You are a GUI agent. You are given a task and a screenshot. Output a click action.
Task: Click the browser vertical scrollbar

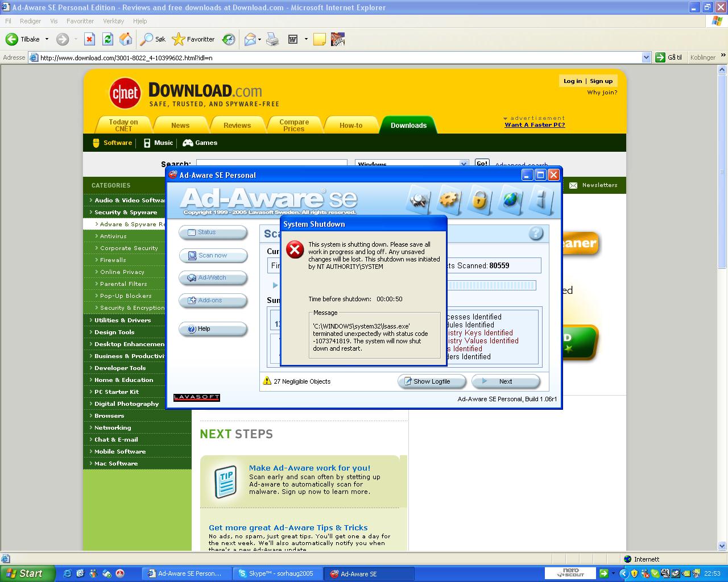click(x=723, y=307)
